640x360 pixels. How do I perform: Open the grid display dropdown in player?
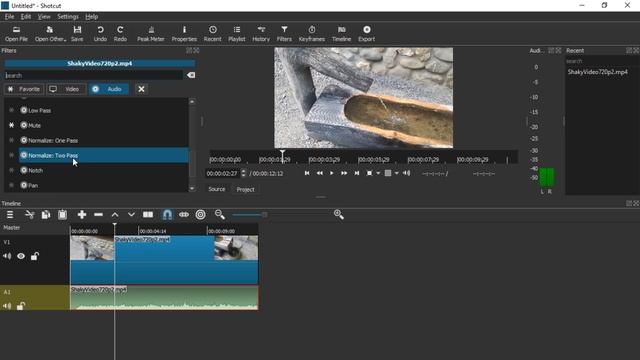coord(396,173)
